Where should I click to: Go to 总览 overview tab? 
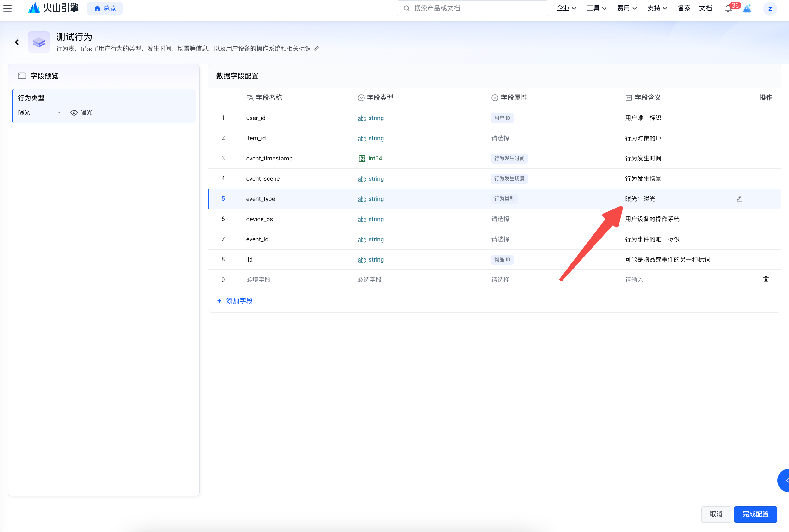point(105,9)
